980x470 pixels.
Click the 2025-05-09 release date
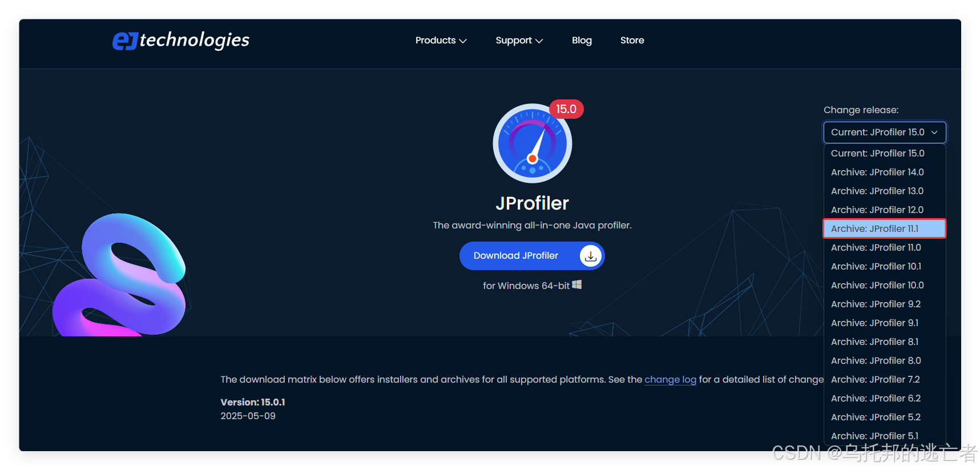tap(248, 416)
